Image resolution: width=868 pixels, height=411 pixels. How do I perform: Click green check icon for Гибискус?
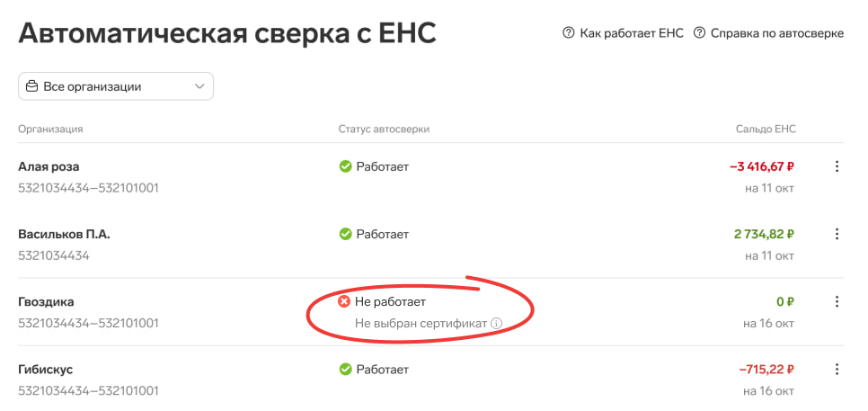point(345,369)
